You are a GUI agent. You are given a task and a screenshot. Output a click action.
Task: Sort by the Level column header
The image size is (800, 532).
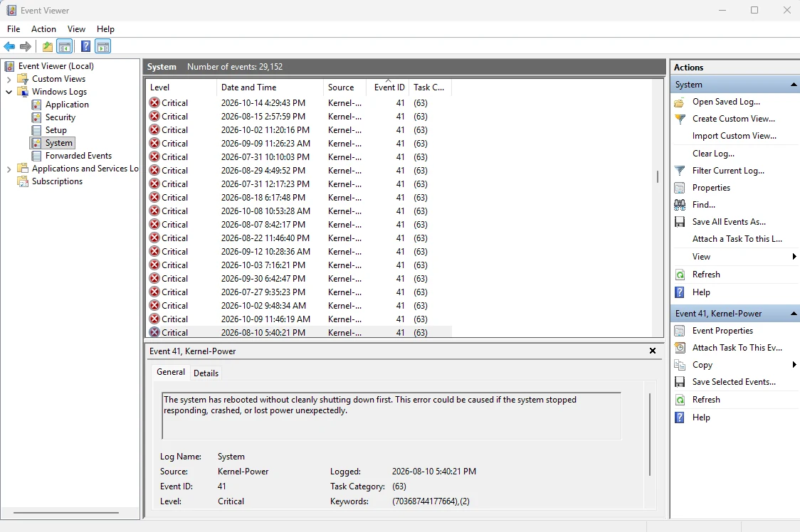pyautogui.click(x=181, y=87)
